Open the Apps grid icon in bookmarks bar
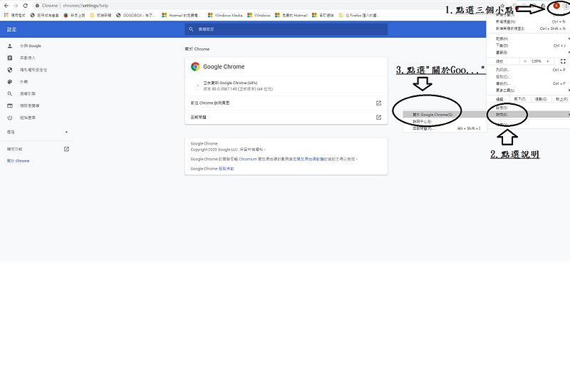Screen dimensions: 570x392 (x=6, y=15)
